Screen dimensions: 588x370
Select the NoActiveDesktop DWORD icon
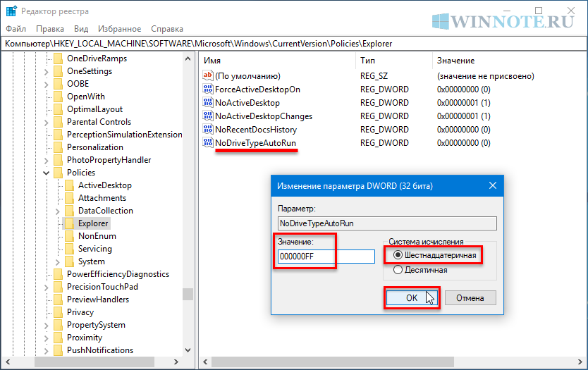(208, 103)
